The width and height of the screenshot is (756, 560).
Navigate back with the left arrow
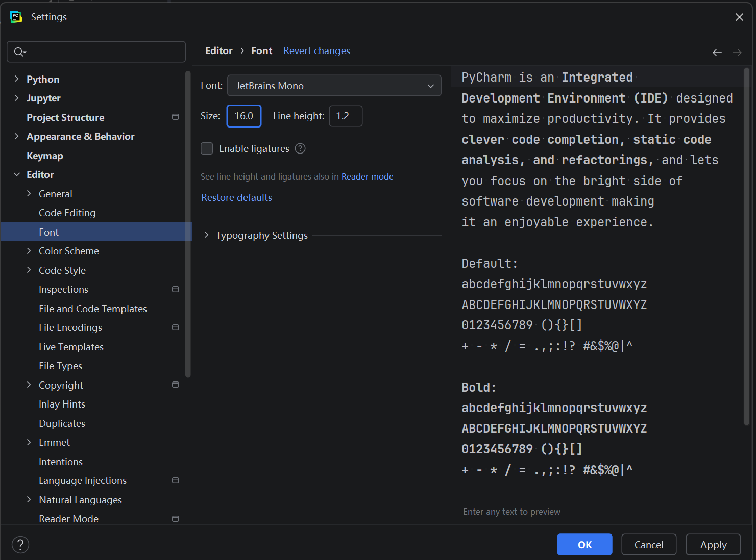tap(717, 53)
